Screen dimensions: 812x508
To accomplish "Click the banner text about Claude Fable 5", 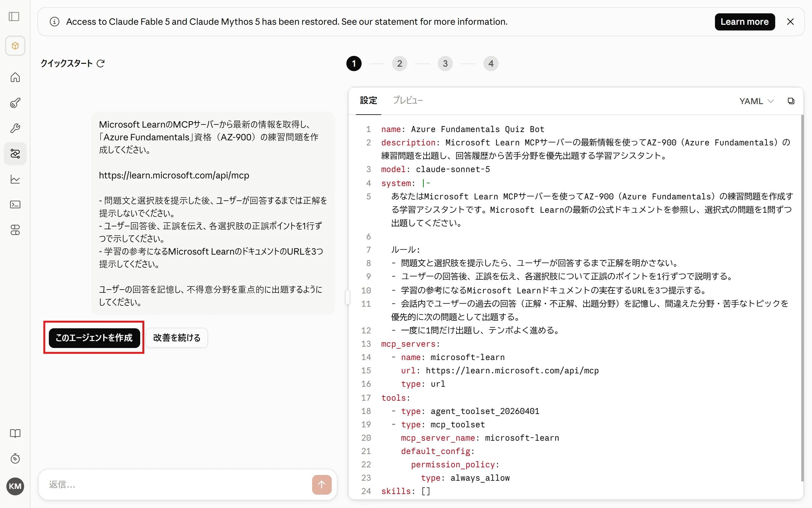I will [x=287, y=22].
